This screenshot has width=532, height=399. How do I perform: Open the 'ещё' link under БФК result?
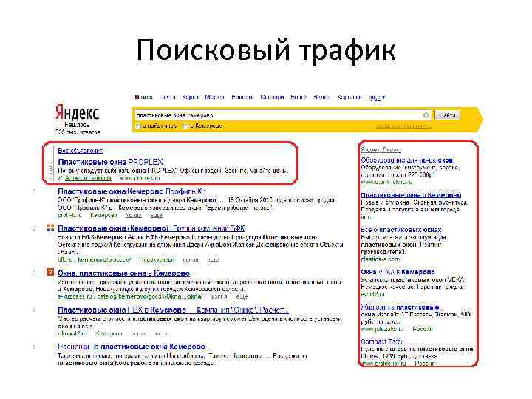213,260
